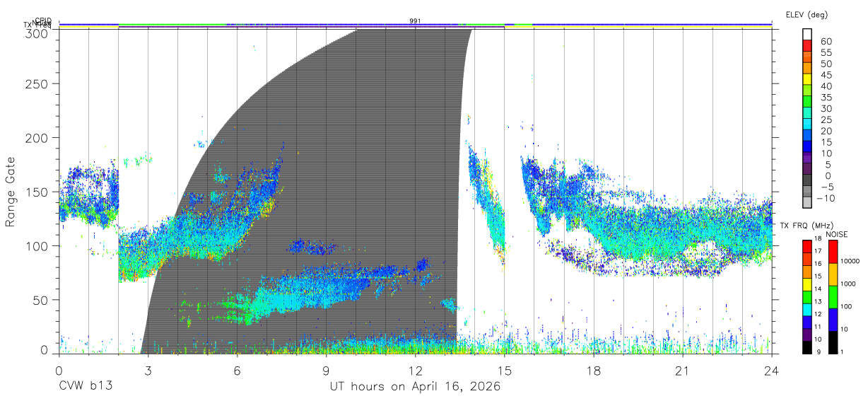Image resolution: width=868 pixels, height=401 pixels.
Task: Click the amber 1000–10000 segment of NOISE bar
Action: pyautogui.click(x=833, y=274)
